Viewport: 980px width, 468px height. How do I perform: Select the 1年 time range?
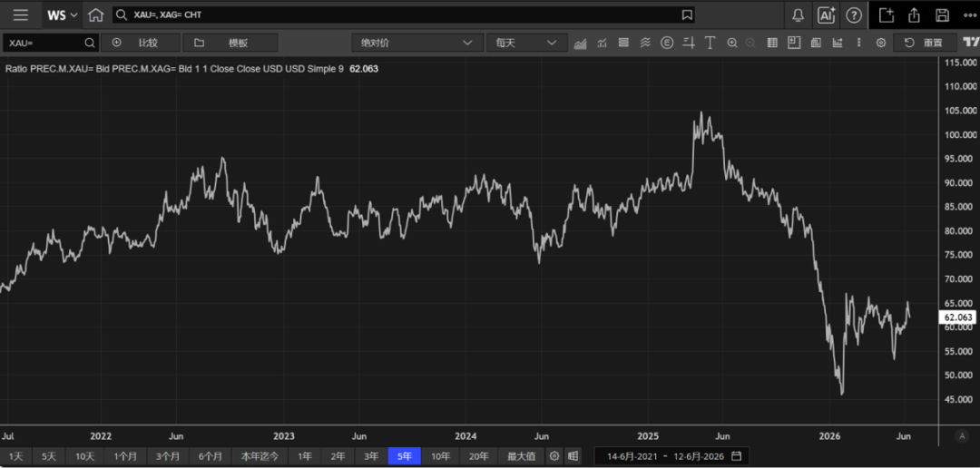(x=305, y=456)
